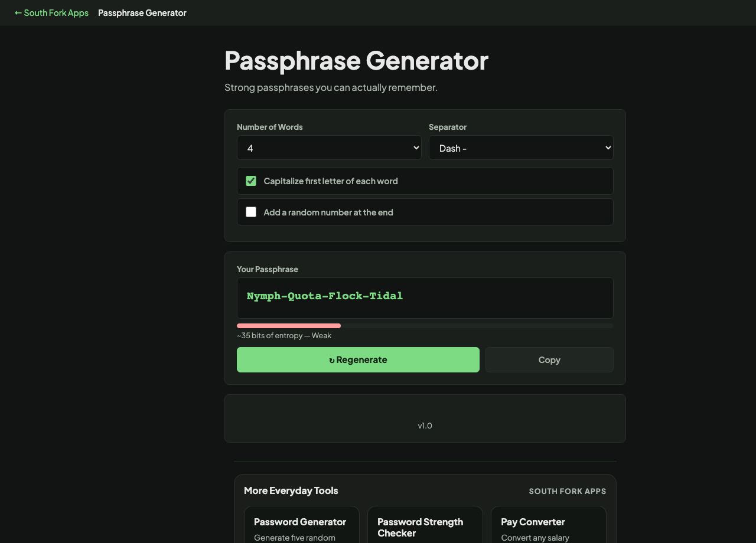Click the Separator label

tap(448, 127)
